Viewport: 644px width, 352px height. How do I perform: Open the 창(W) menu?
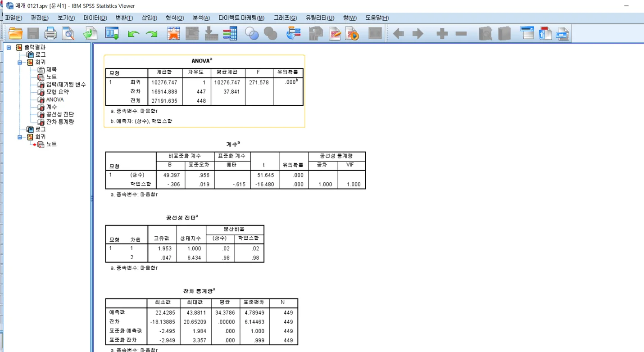(x=350, y=18)
